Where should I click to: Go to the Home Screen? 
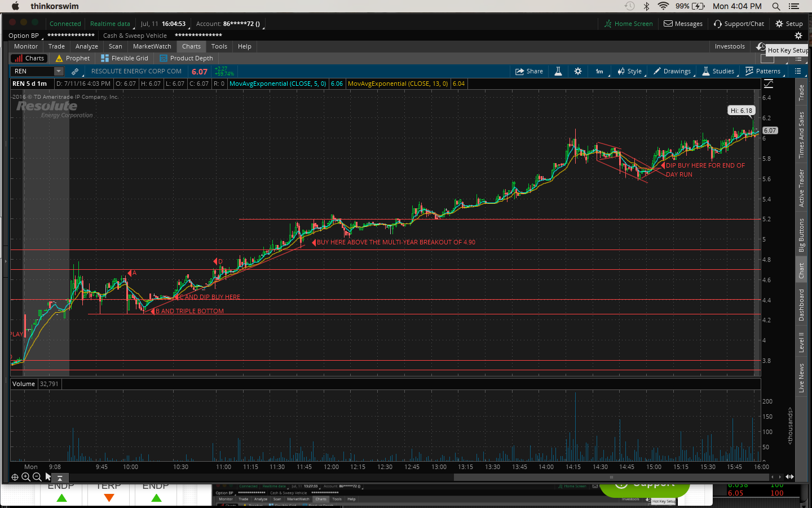[628, 24]
